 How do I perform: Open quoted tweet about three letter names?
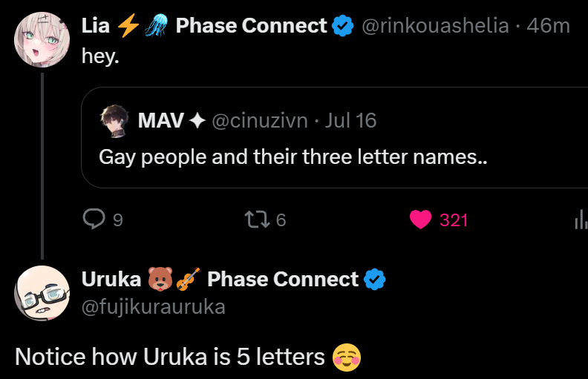click(x=335, y=137)
